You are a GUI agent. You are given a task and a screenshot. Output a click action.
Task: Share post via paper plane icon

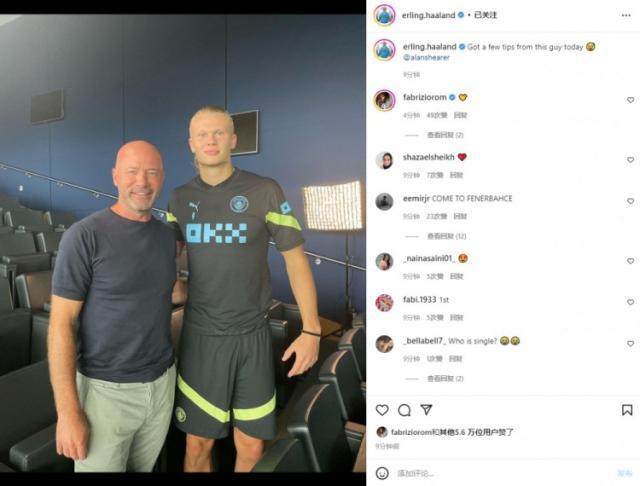[426, 410]
